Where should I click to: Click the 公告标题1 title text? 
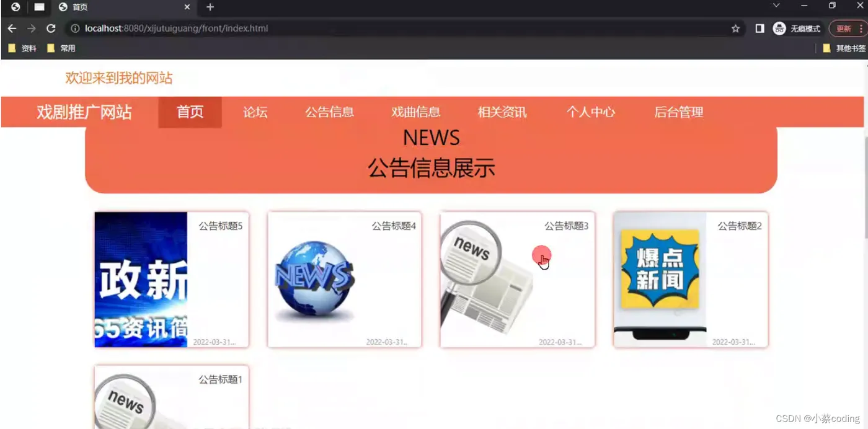[221, 379]
